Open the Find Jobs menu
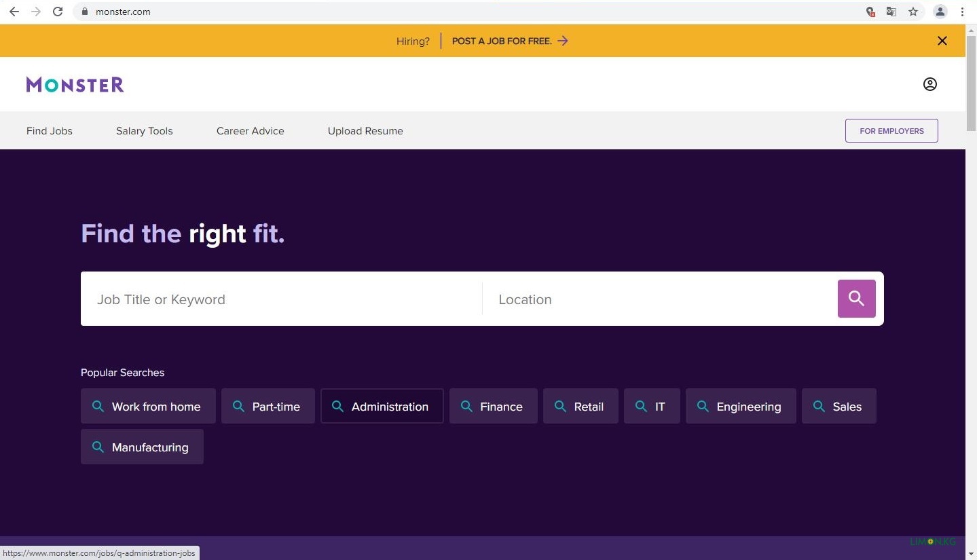 click(x=50, y=131)
